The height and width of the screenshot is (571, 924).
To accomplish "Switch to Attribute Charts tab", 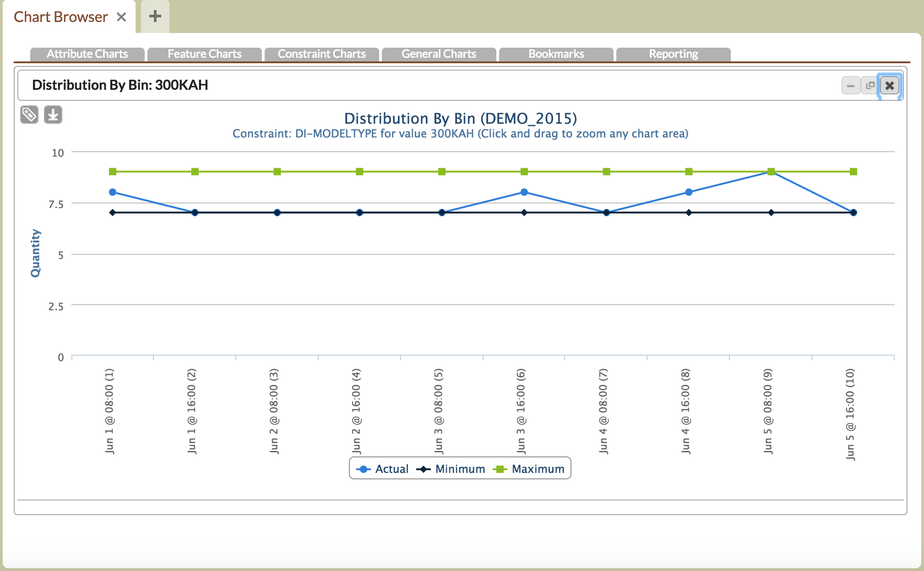I will (87, 54).
